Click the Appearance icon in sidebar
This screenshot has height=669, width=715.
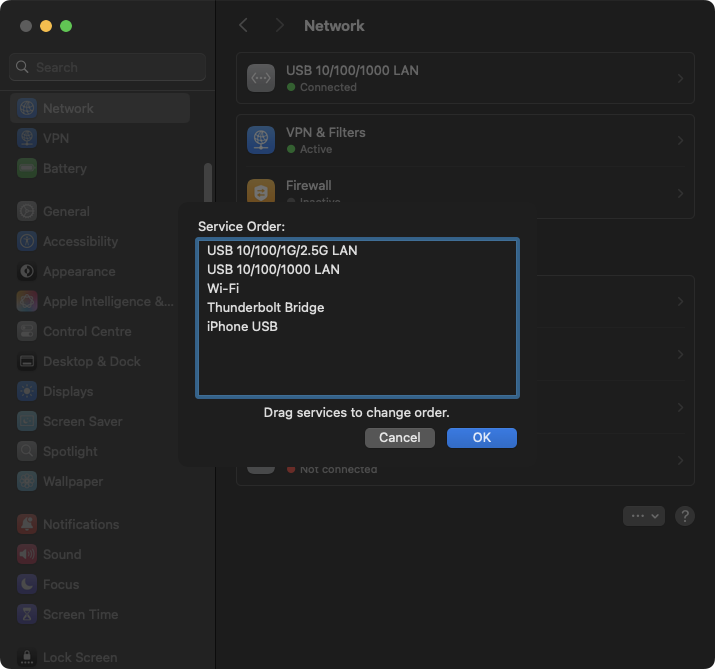click(x=27, y=271)
